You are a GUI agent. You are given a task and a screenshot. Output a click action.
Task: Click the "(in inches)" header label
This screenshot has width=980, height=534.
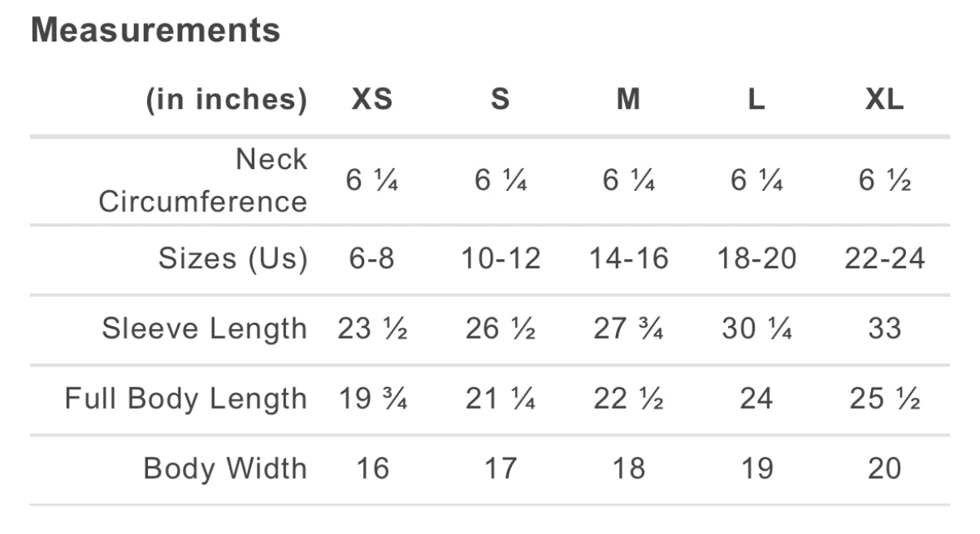[227, 99]
